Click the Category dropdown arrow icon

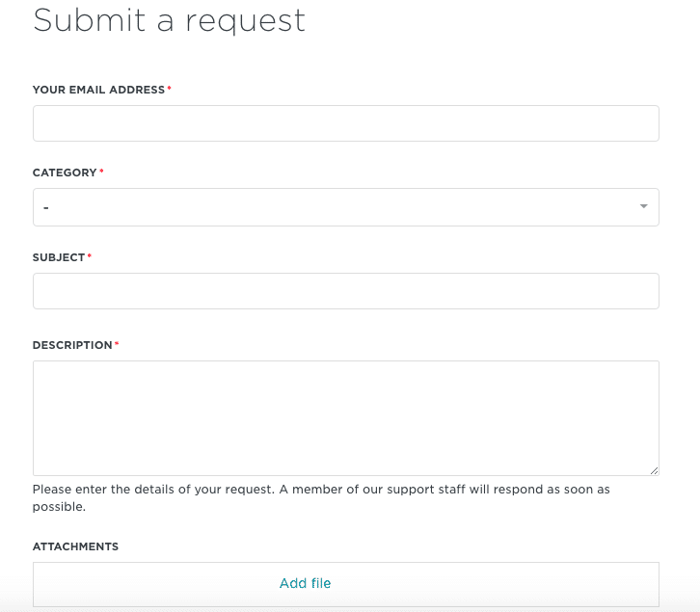point(643,206)
